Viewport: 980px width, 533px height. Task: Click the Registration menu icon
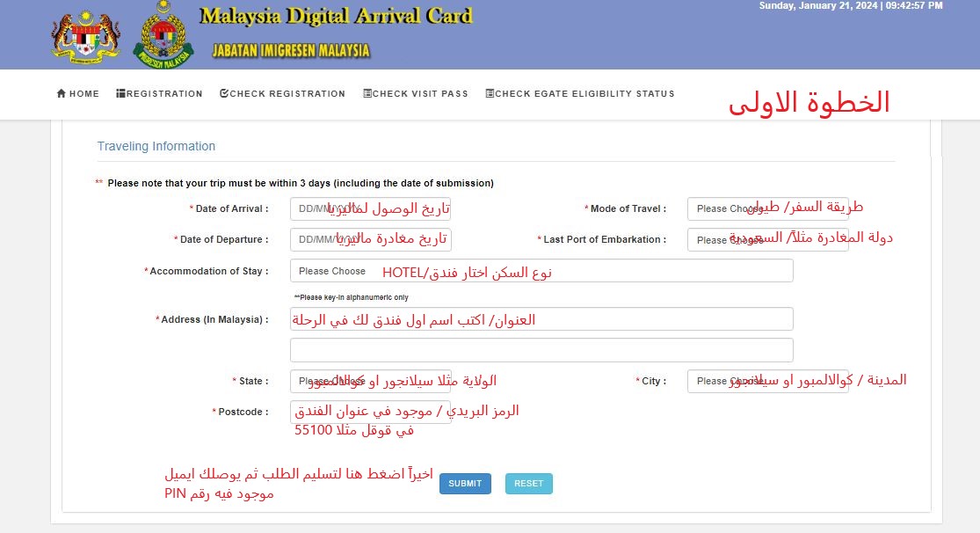[x=120, y=93]
